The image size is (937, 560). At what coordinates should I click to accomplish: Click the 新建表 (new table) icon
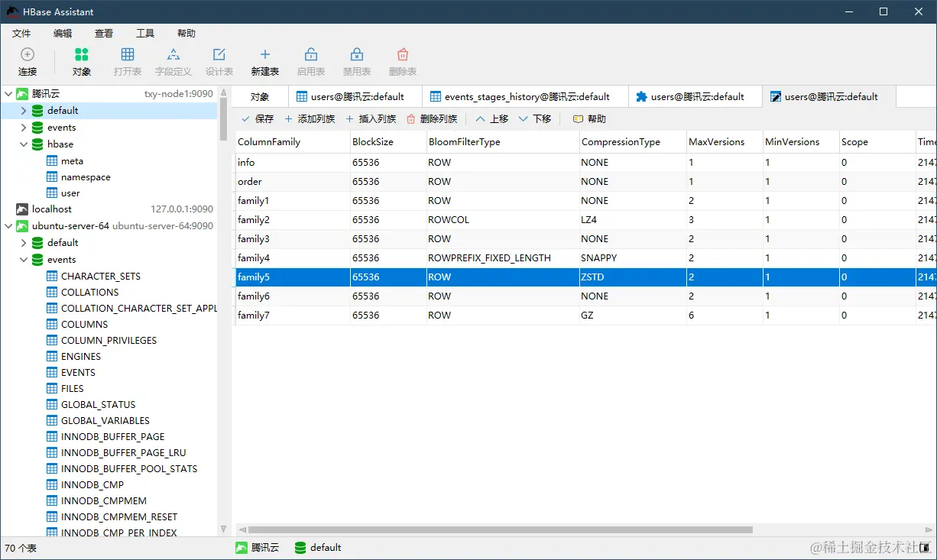pyautogui.click(x=265, y=54)
